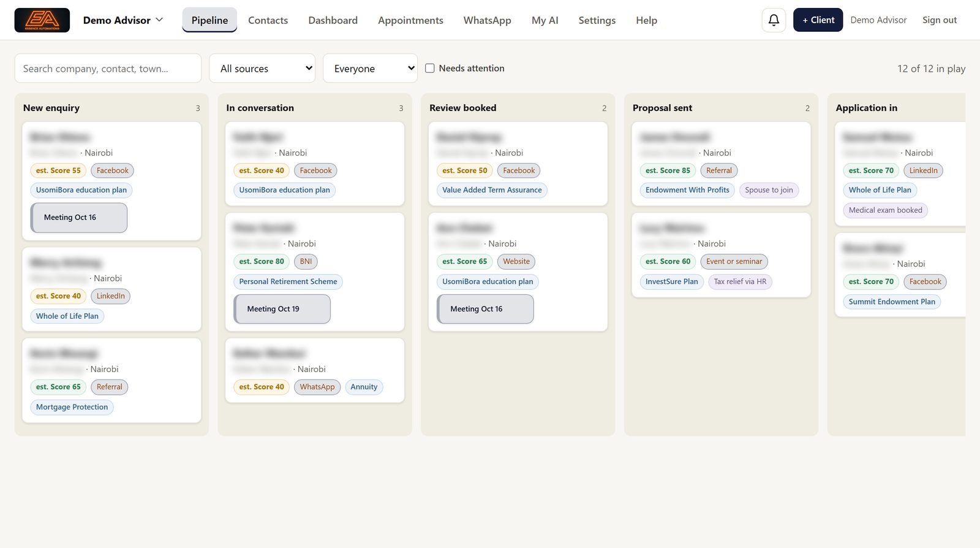
Task: Click Meeting Oct 16 in New enquiry column
Action: point(79,218)
